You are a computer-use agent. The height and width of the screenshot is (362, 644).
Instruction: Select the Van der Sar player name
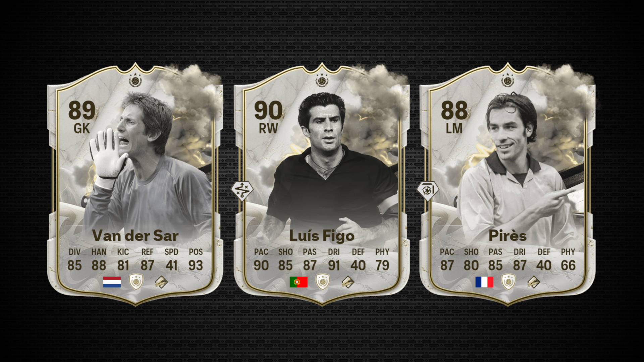pyautogui.click(x=135, y=236)
